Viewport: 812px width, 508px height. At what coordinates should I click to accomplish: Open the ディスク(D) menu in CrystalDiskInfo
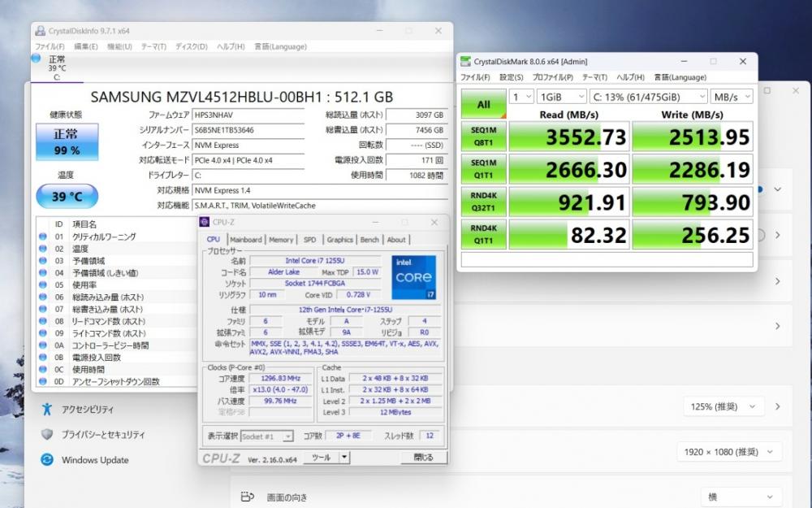coord(192,46)
